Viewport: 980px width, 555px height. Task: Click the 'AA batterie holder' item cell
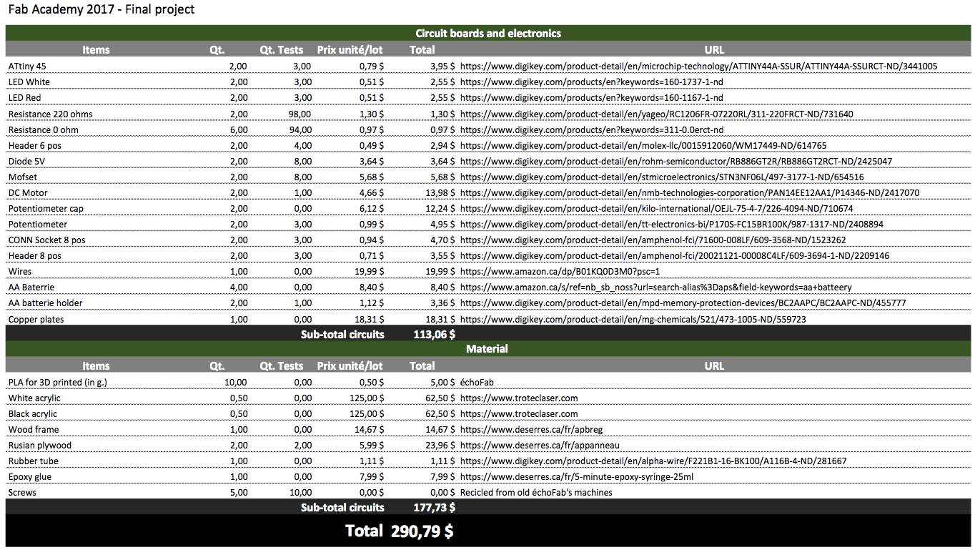(x=46, y=303)
